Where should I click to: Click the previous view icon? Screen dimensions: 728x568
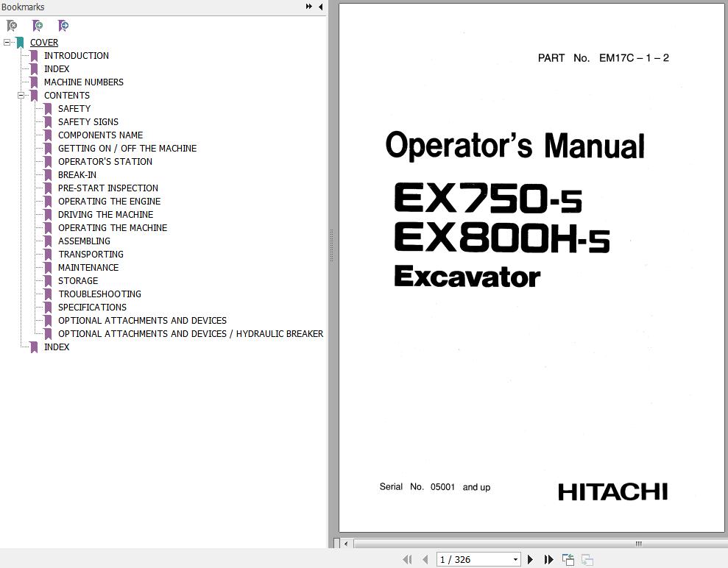pyautogui.click(x=568, y=560)
